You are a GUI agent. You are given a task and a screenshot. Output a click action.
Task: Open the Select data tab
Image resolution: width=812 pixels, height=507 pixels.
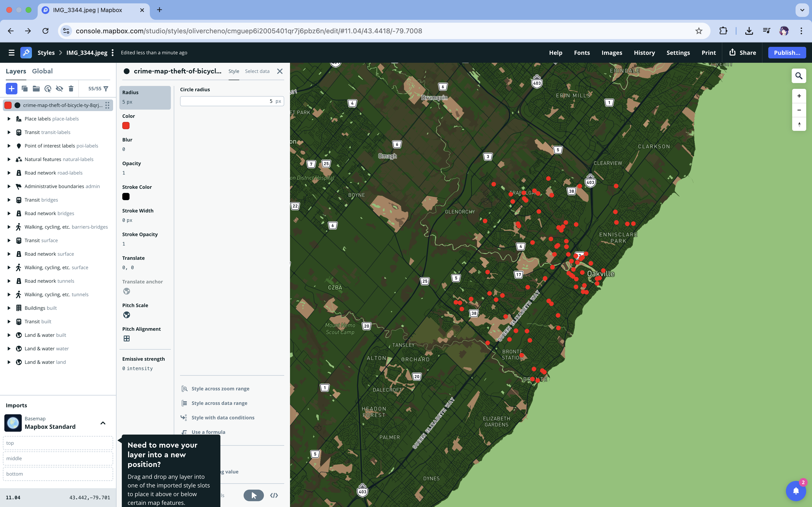[257, 71]
